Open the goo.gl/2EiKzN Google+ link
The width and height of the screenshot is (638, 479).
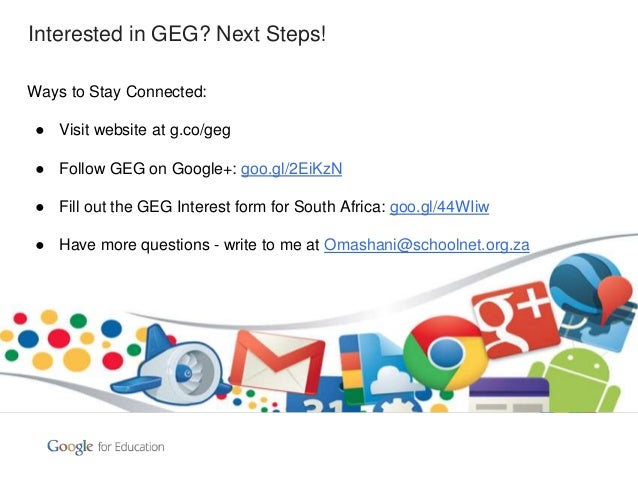pos(291,168)
